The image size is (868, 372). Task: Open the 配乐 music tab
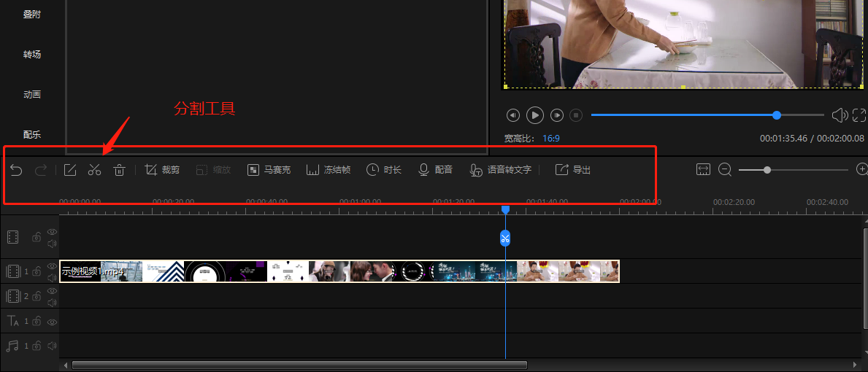pos(31,134)
